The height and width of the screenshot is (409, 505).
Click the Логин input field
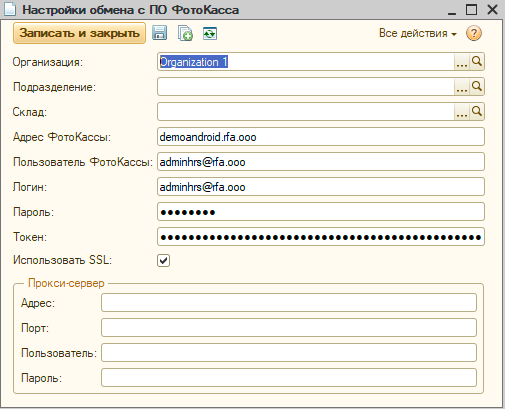click(321, 187)
